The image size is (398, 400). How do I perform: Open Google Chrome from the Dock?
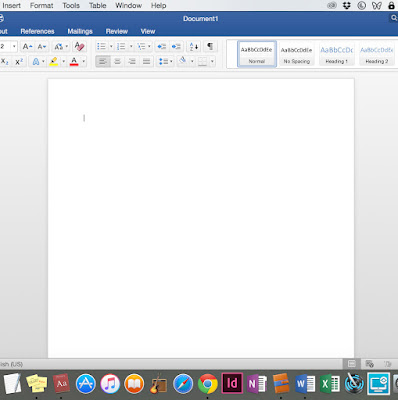click(207, 383)
